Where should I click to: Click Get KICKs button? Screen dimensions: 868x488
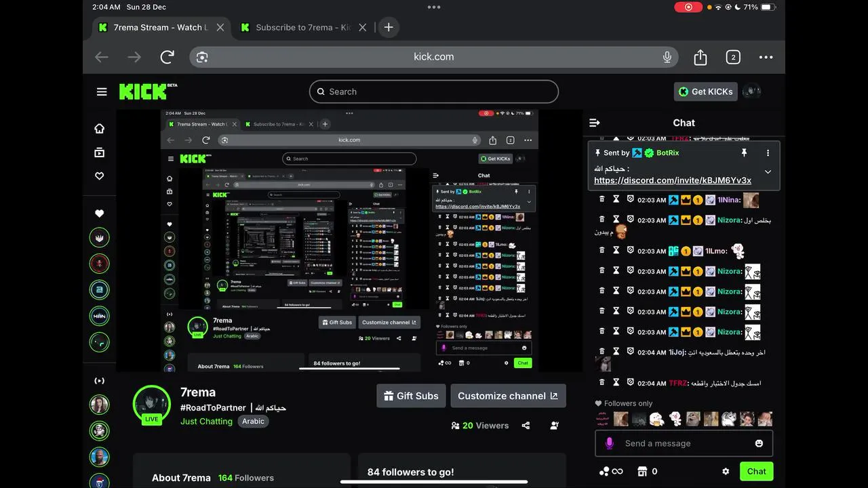tap(705, 91)
